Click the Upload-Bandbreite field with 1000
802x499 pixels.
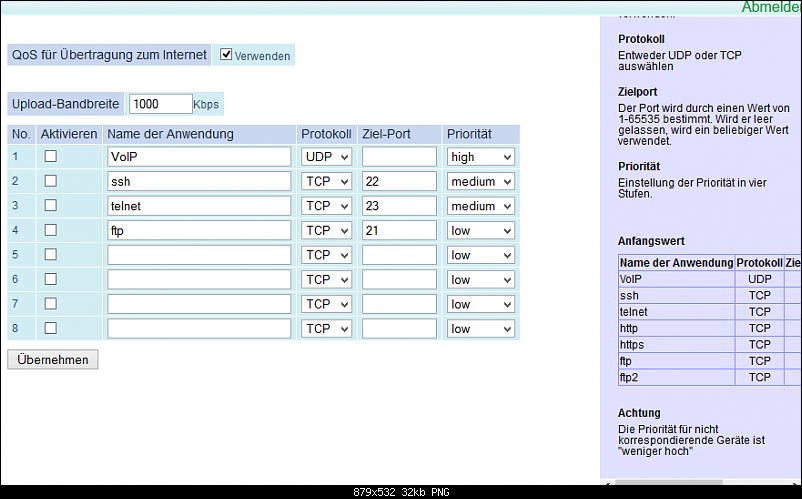tap(161, 104)
